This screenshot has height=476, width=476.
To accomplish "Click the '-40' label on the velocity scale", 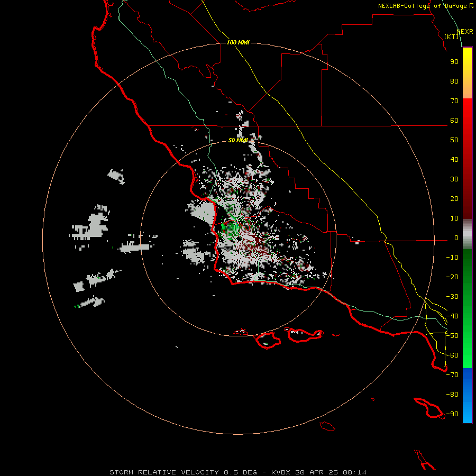I will coord(452,316).
